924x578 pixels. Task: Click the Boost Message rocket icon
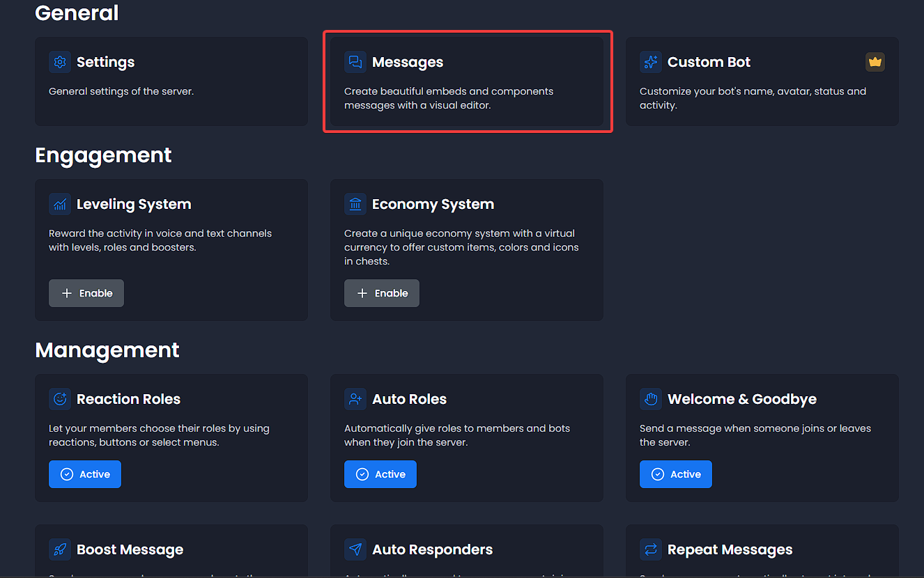coord(60,549)
